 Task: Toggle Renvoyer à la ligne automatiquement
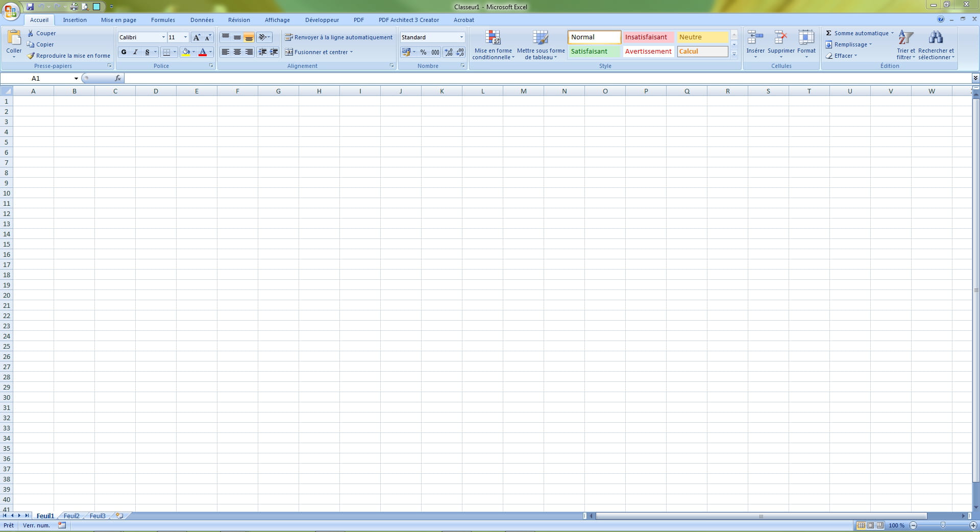pyautogui.click(x=338, y=37)
